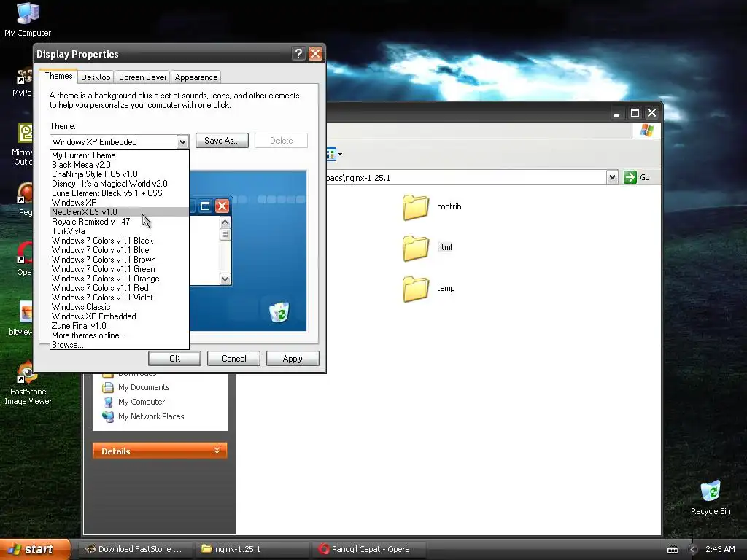
Task: Expand hidden tray icons arrow
Action: [693, 550]
